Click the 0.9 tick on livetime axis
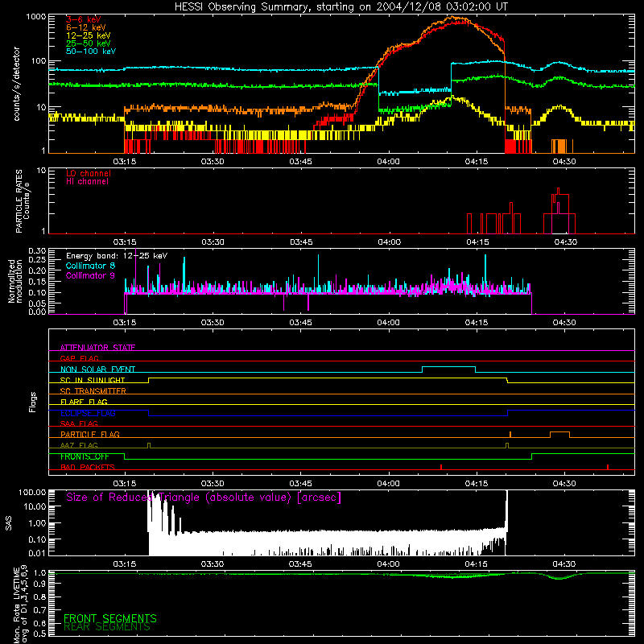The height and width of the screenshot is (644, 644). [40, 583]
